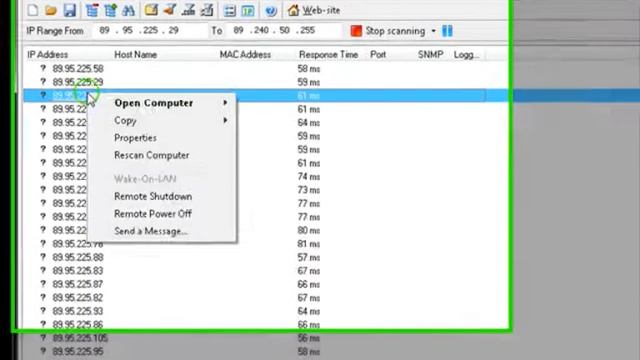Viewport: 640px width, 360px height.
Task: Click the Open folder toolbar icon
Action: [x=51, y=10]
